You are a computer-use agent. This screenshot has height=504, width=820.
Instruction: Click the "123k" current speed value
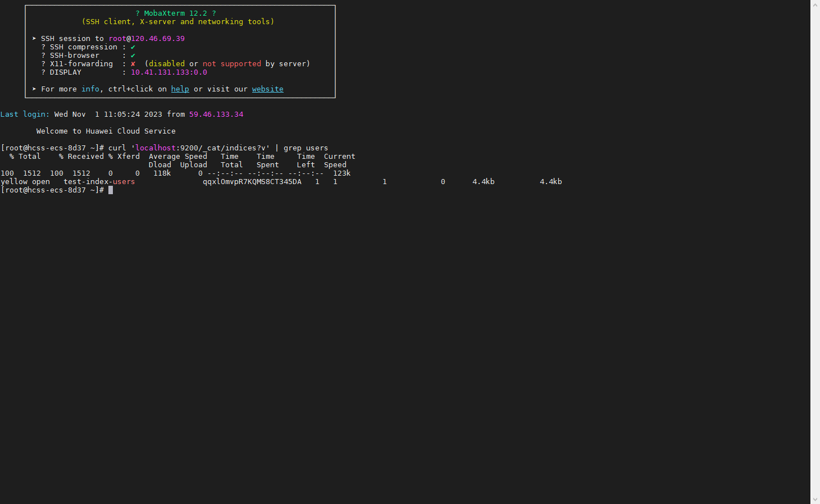(x=342, y=173)
